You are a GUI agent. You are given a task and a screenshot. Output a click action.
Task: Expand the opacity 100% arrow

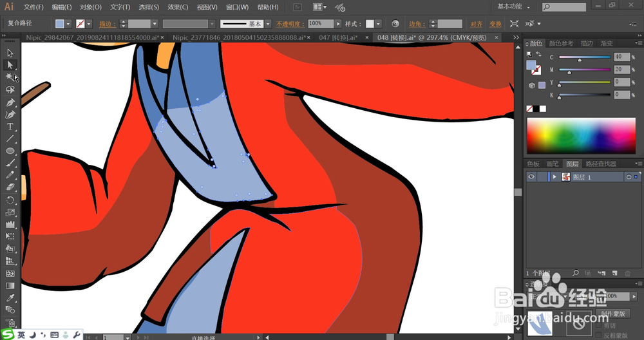pyautogui.click(x=338, y=24)
